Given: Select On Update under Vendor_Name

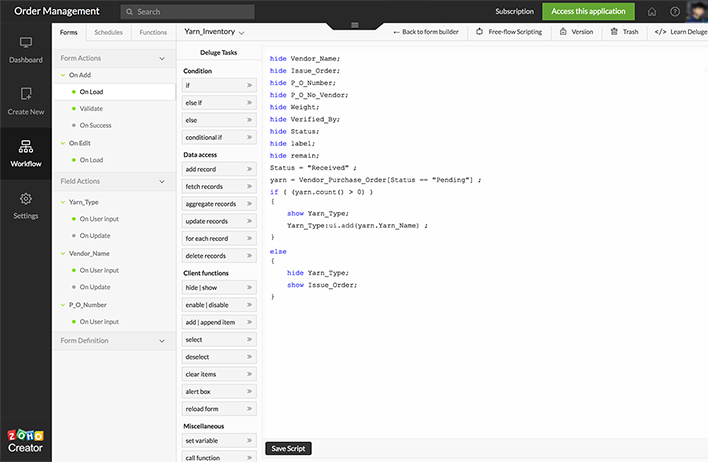Looking at the screenshot, I should [x=95, y=287].
